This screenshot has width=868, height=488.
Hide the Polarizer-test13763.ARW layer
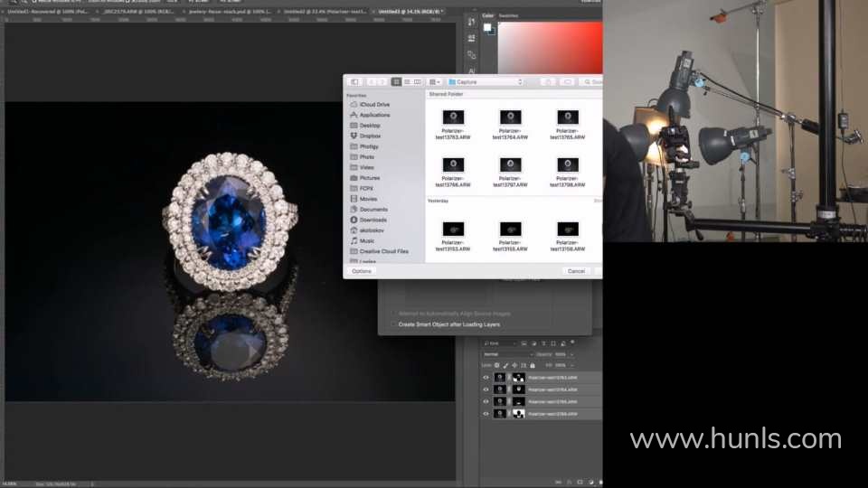(x=486, y=378)
